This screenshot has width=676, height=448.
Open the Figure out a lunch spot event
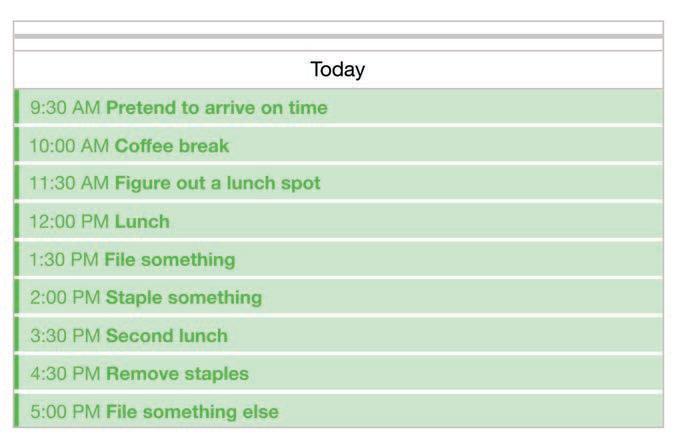217,184
